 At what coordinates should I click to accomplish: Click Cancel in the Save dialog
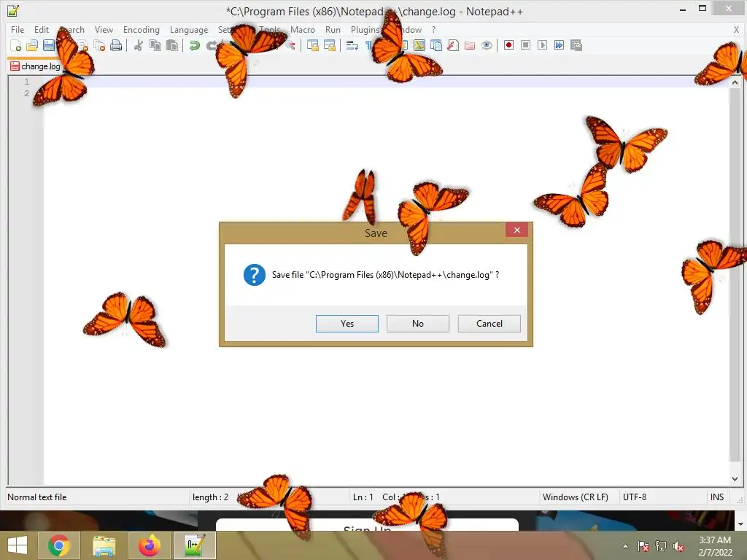[489, 323]
